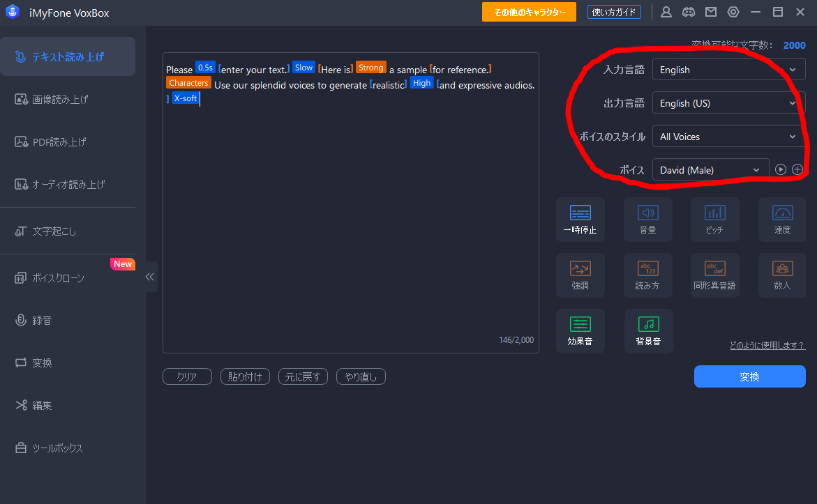The image size is (817, 504).
Task: Click the やり直し redo button
Action: 361,376
